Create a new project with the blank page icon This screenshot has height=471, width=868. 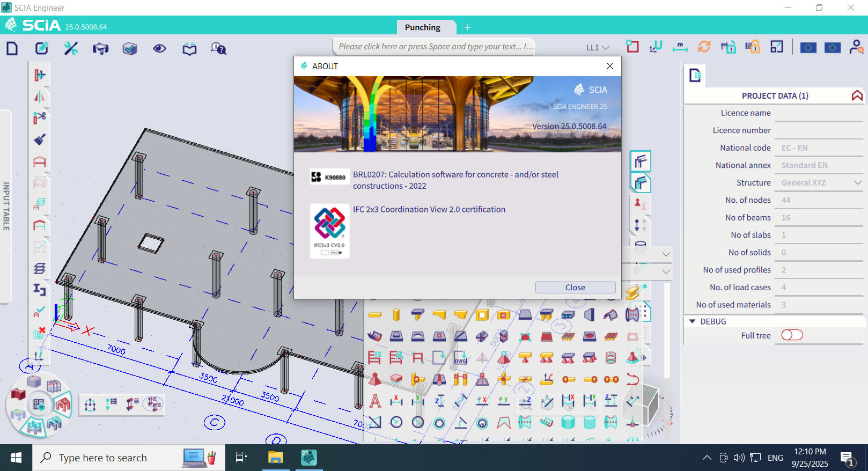pos(12,48)
